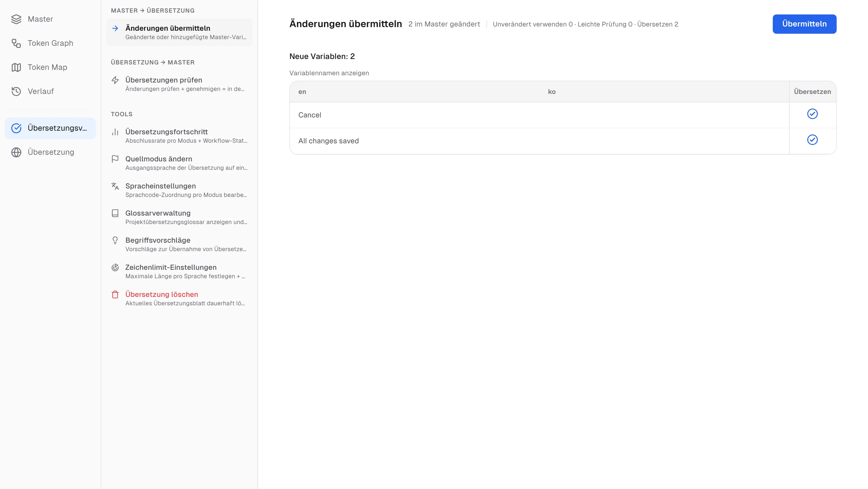Open the Master section
Screen dimensions: 868x489
point(50,19)
